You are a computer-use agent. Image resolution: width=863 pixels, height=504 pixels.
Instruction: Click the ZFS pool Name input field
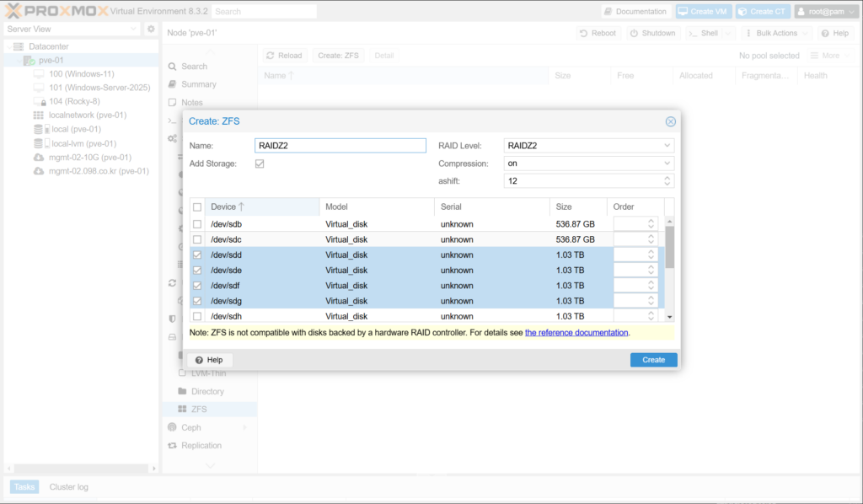click(340, 146)
